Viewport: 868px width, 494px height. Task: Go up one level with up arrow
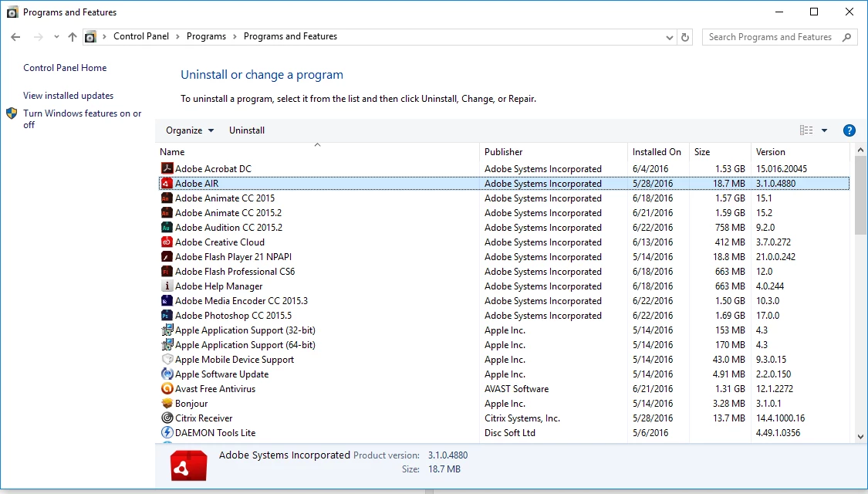(72, 37)
